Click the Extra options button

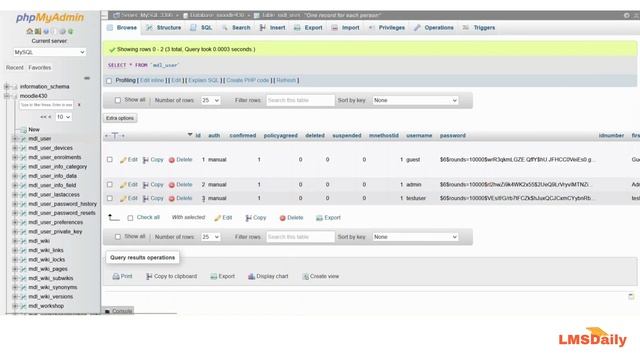[120, 118]
